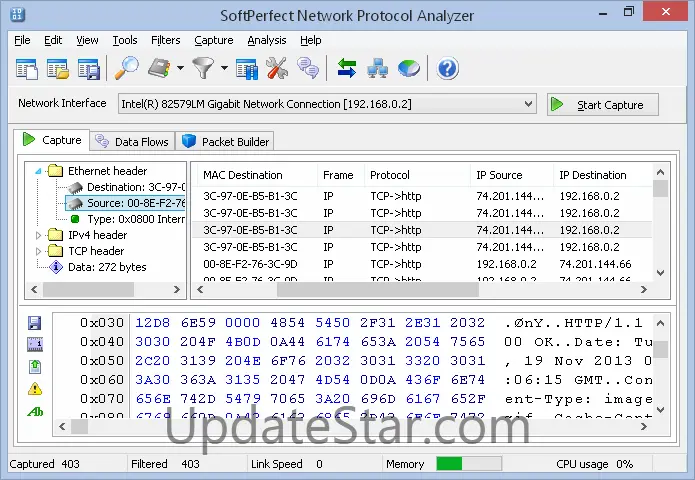Click the Start Capture button
The width and height of the screenshot is (695, 480).
coord(602,105)
